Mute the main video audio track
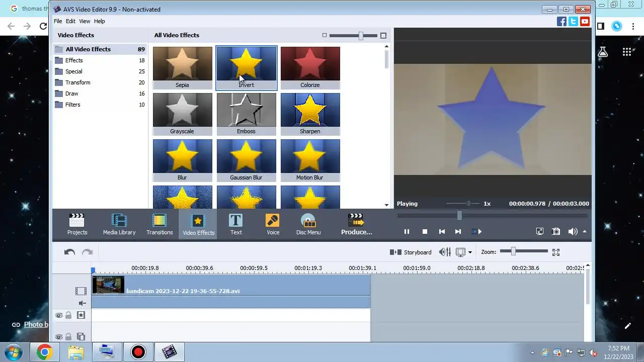This screenshot has height=362, width=644. pos(83,303)
